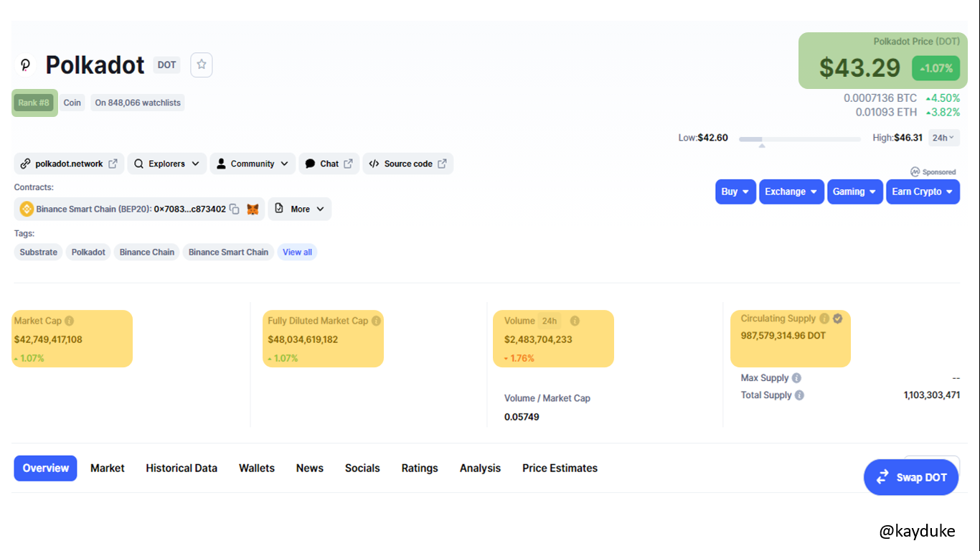The height and width of the screenshot is (551, 980).
Task: Click the 0.0007136 BTC price text
Action: click(880, 98)
